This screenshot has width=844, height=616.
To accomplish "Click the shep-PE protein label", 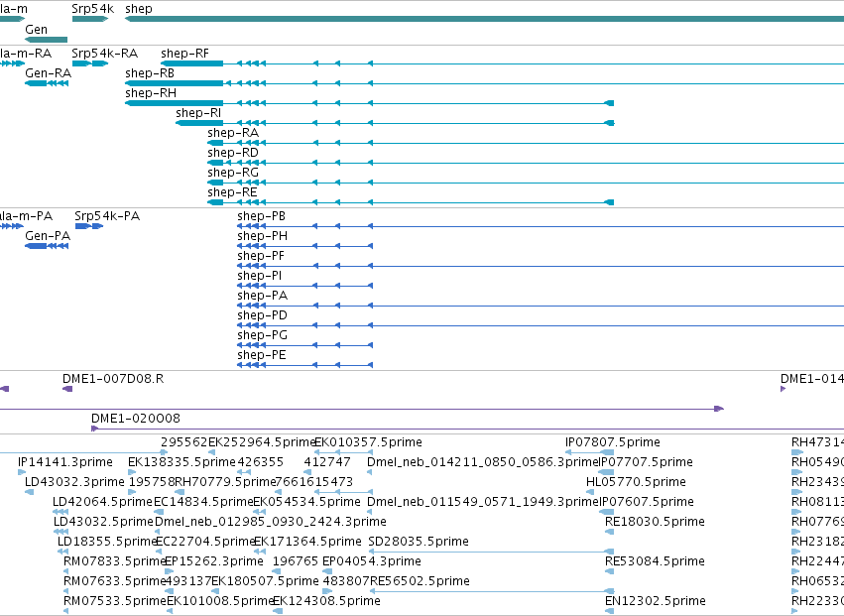I will tap(262, 355).
